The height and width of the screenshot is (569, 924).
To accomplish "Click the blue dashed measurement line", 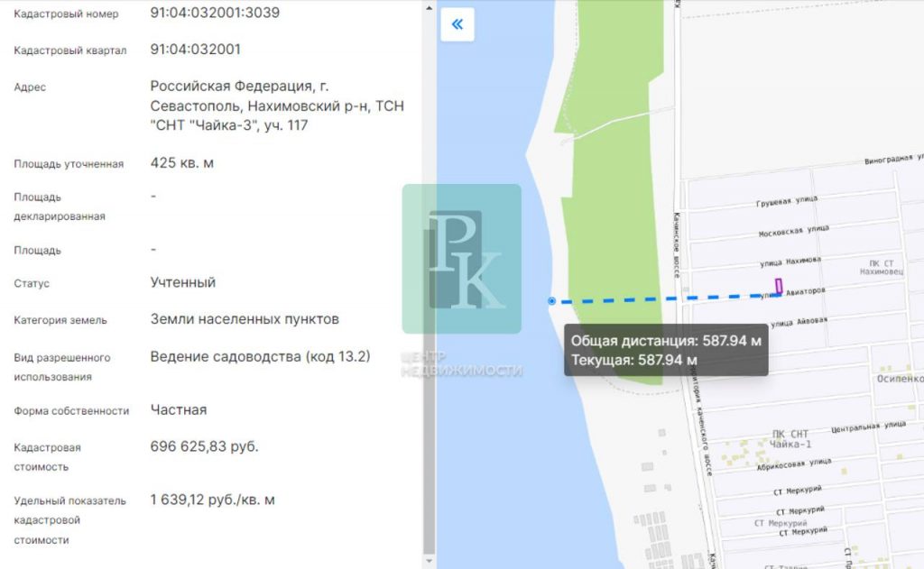I will pos(666,298).
